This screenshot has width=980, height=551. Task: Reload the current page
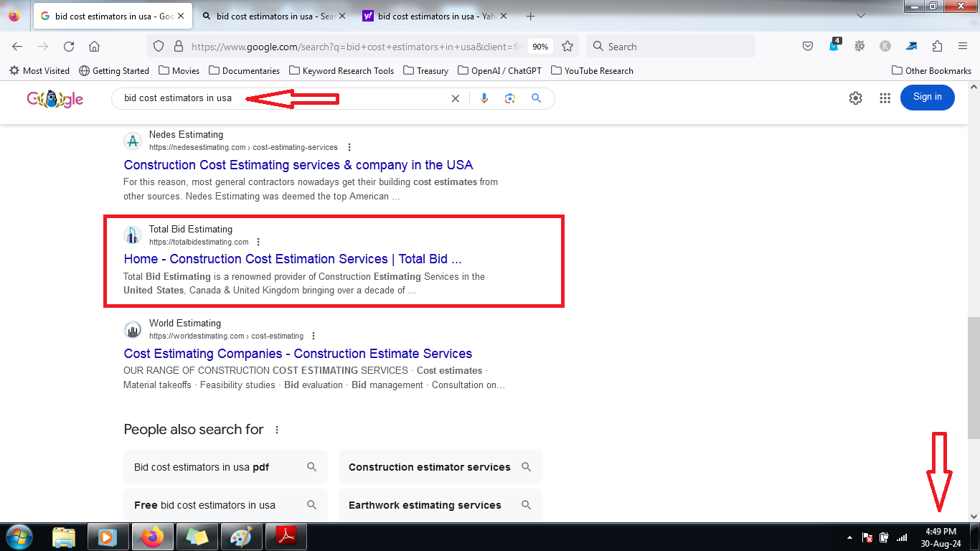(x=69, y=47)
